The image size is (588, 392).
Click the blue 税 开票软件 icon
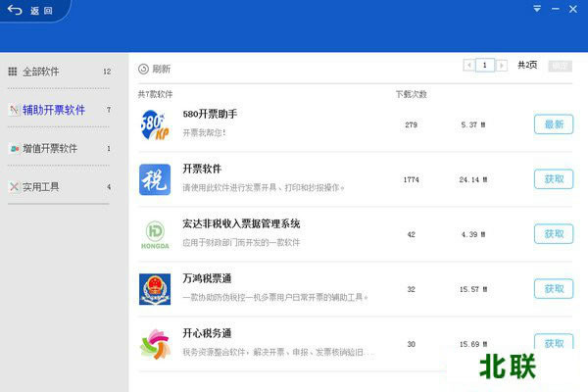click(155, 179)
